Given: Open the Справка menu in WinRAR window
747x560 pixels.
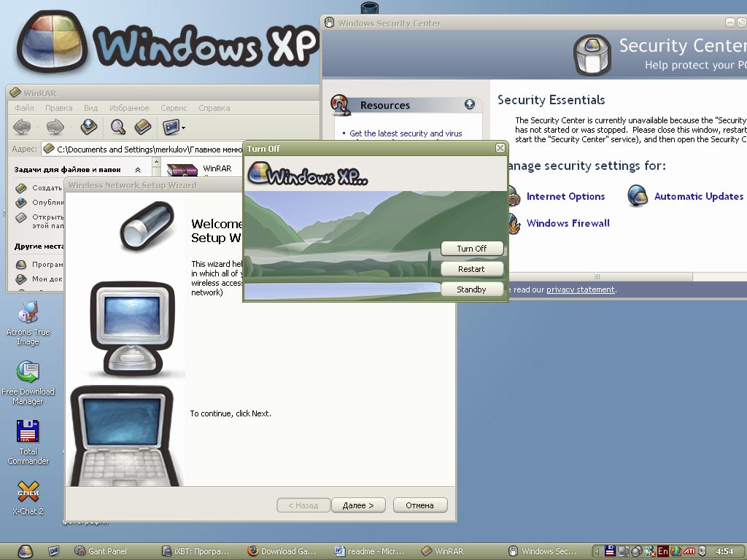Looking at the screenshot, I should point(214,108).
